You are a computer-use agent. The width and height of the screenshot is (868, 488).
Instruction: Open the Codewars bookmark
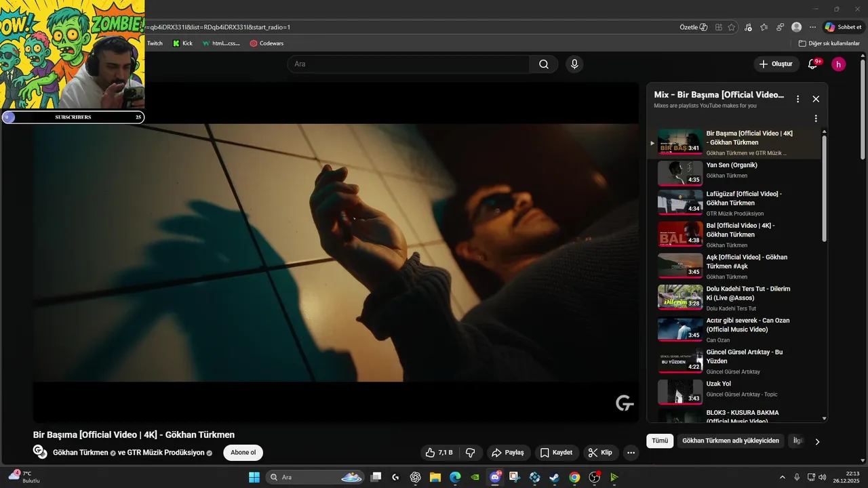pos(267,43)
